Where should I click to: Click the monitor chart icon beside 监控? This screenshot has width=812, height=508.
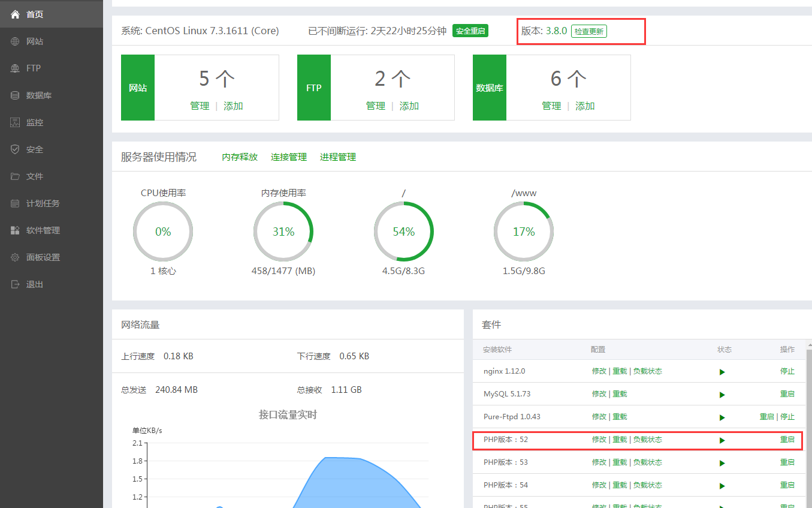pyautogui.click(x=15, y=122)
